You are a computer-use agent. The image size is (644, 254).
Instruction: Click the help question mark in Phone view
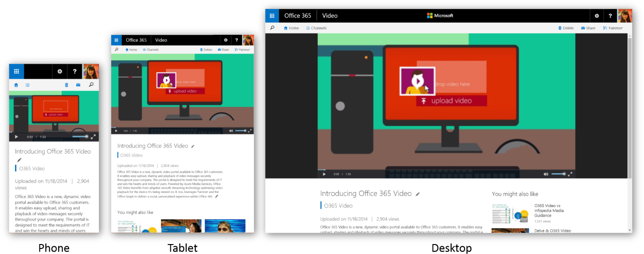coord(75,71)
